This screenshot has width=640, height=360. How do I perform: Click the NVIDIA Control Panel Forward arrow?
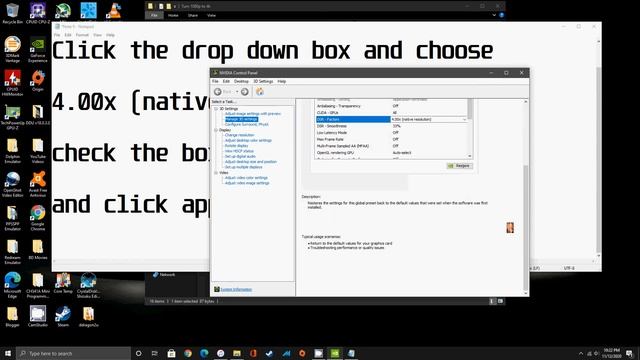(x=244, y=92)
